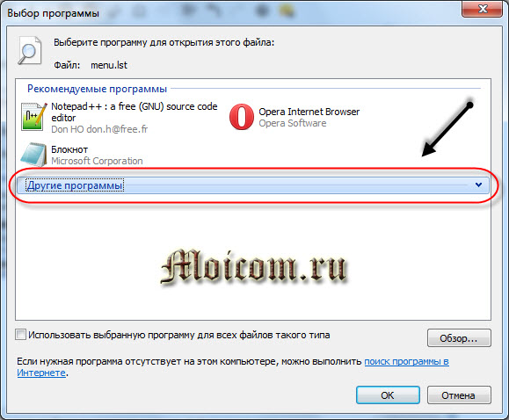Select the 'Opera Internet Browser' label
This screenshot has height=420, width=509.
[x=309, y=112]
